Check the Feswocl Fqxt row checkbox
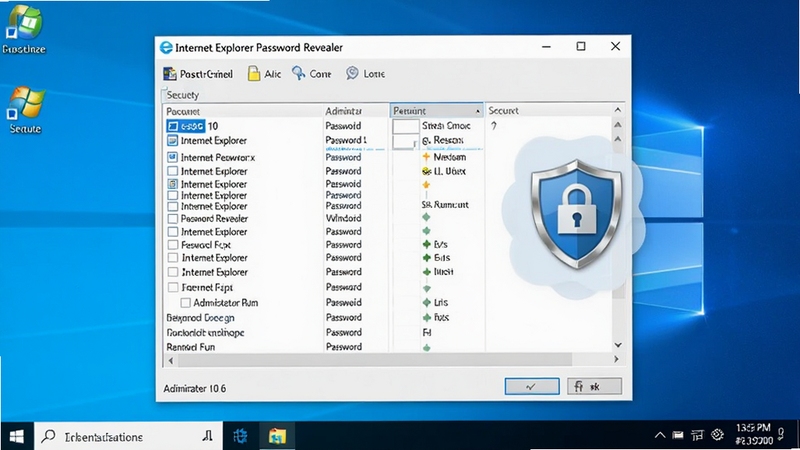Image resolution: width=800 pixels, height=450 pixels. coord(172,245)
